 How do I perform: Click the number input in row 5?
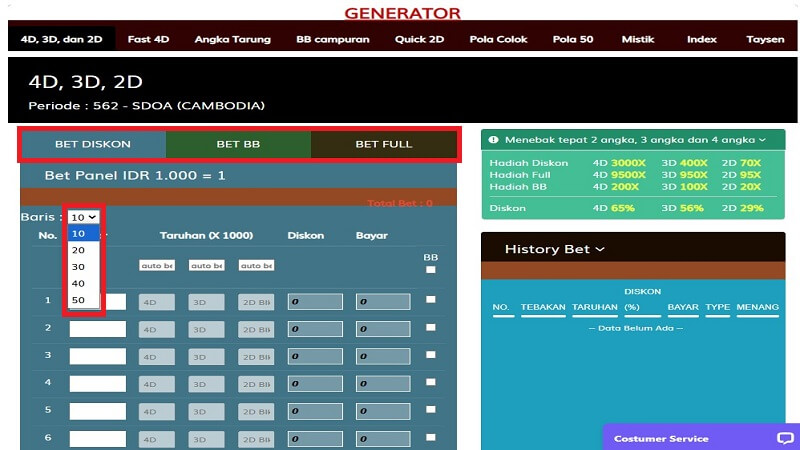(97, 411)
